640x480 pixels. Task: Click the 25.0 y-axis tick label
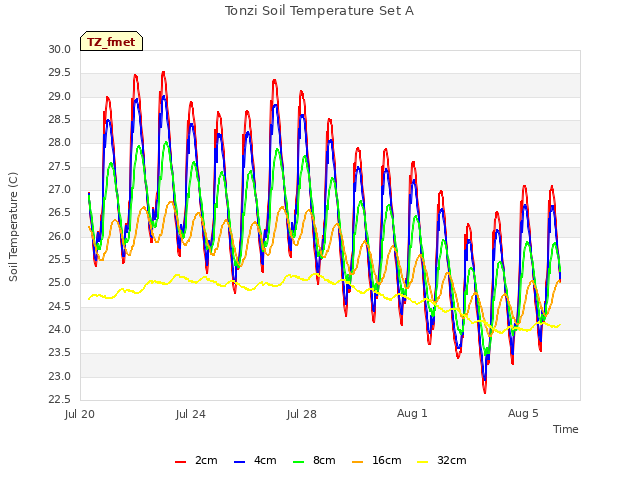pyautogui.click(x=60, y=282)
